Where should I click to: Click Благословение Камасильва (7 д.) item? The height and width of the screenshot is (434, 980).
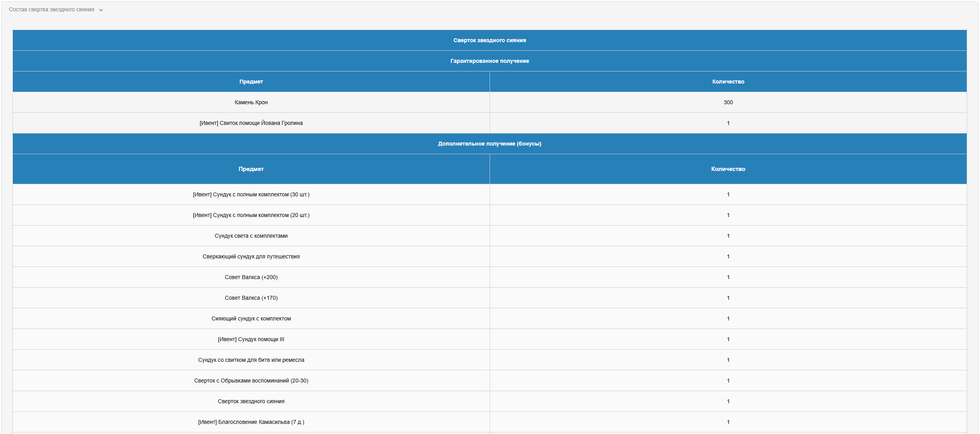coord(251,422)
